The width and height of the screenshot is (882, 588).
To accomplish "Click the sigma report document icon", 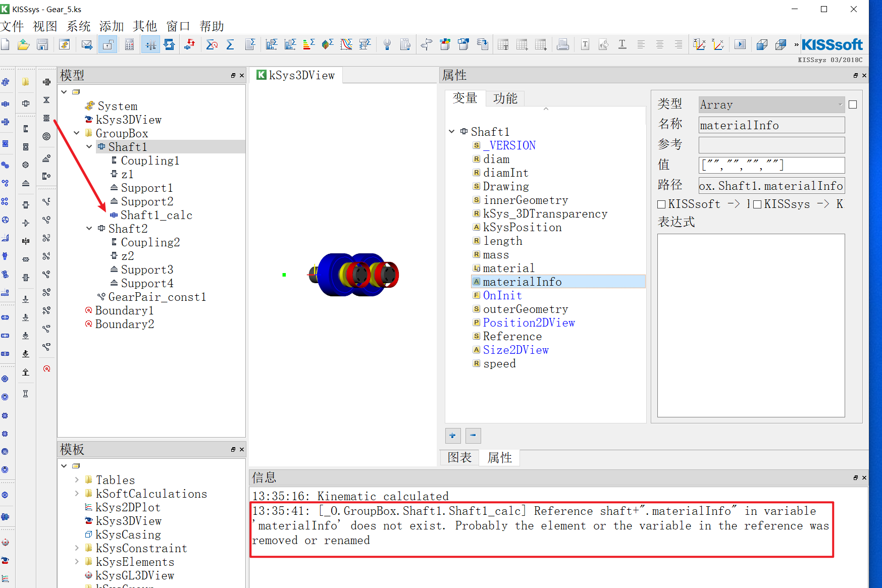I will 250,44.
